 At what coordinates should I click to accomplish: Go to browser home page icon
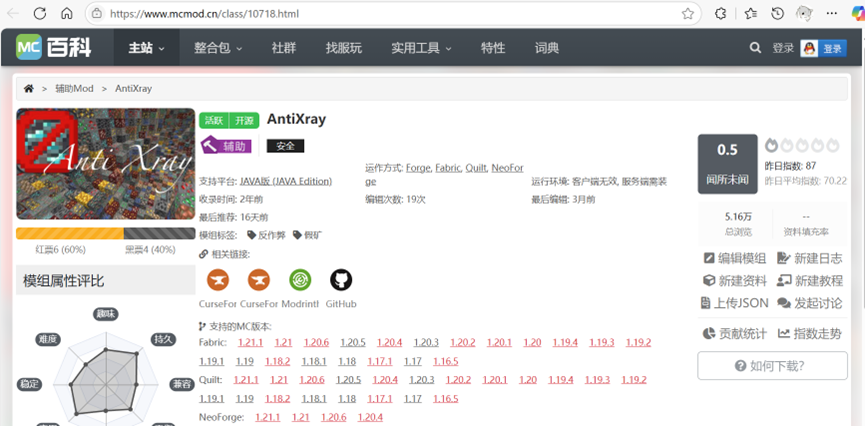(67, 14)
